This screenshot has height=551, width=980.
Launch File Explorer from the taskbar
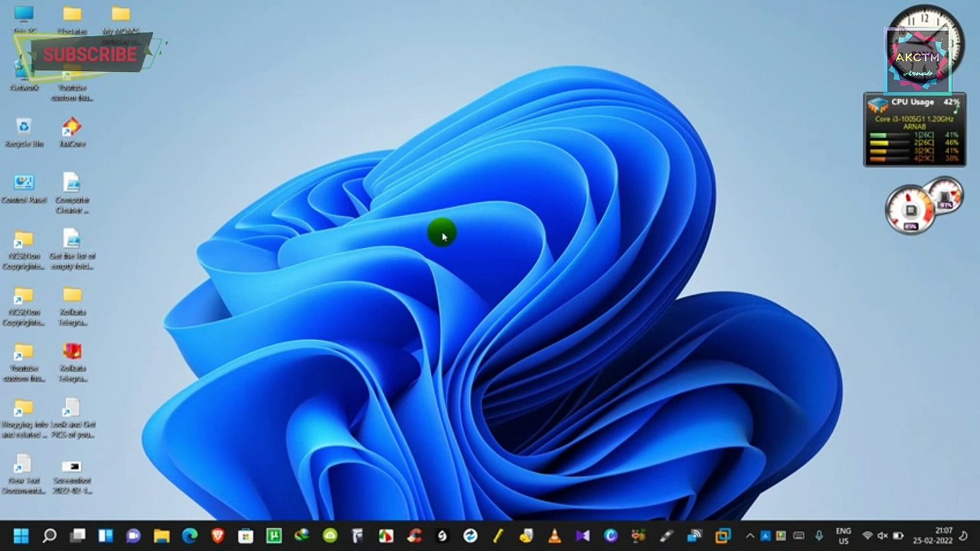click(x=162, y=536)
